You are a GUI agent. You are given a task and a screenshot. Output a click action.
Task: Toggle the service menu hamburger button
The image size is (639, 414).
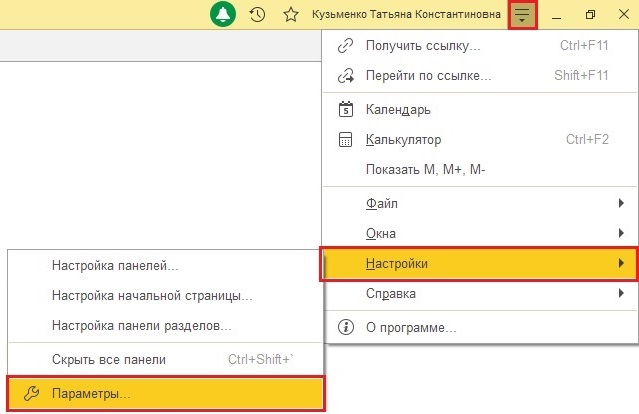click(522, 14)
